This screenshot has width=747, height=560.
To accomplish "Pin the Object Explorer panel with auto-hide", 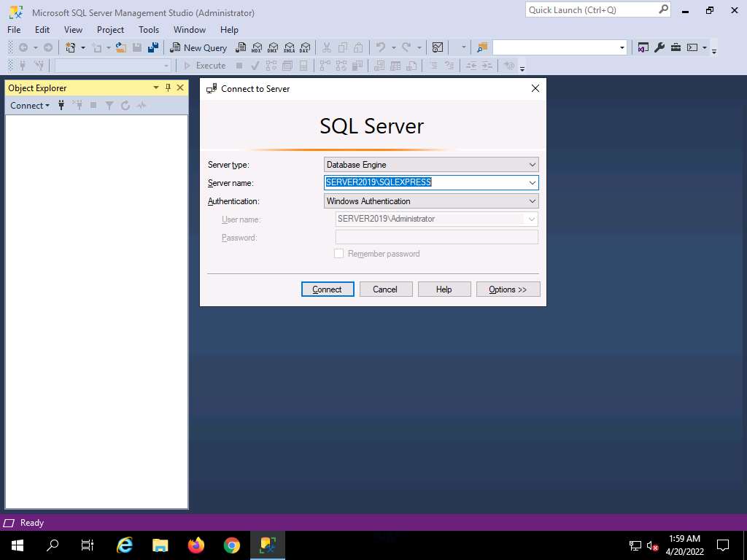I will coord(168,87).
